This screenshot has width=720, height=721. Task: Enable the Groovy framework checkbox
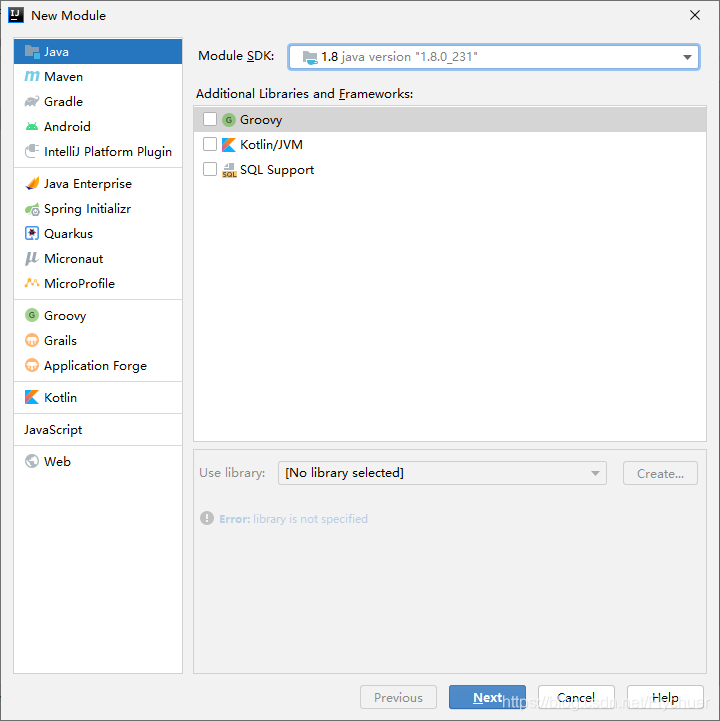[x=210, y=119]
